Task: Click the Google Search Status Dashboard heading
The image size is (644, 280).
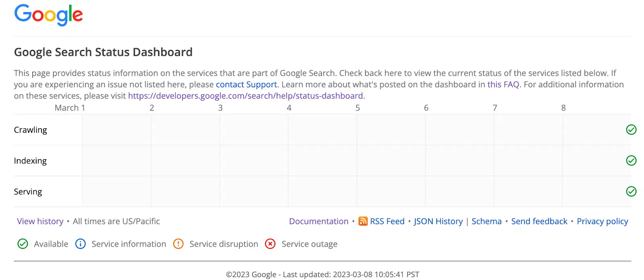Action: (x=103, y=52)
